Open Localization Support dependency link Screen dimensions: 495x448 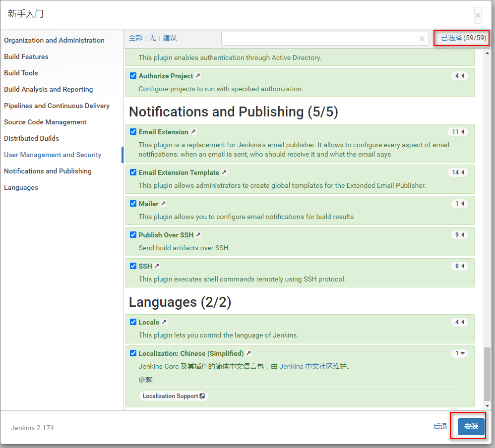point(174,396)
